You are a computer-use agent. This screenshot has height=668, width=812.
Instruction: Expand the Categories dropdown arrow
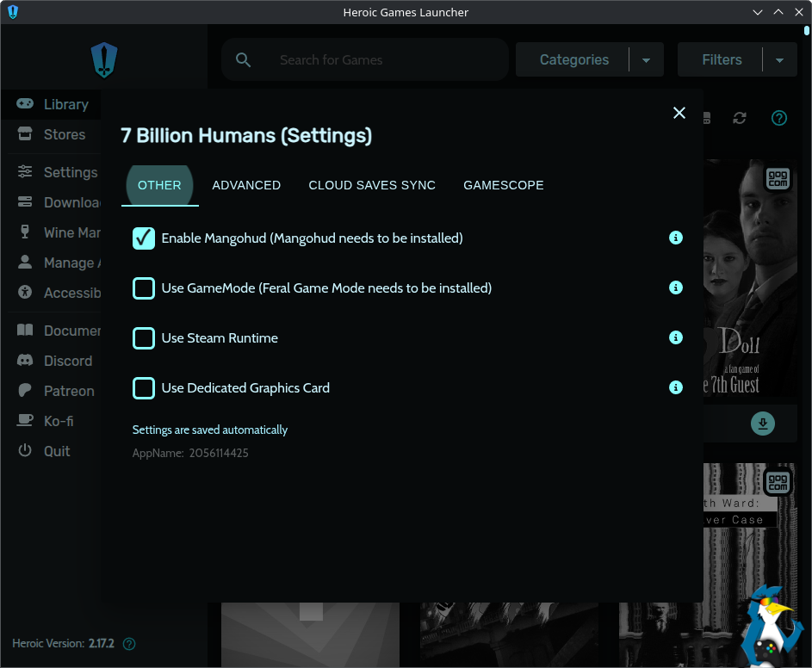tap(647, 60)
